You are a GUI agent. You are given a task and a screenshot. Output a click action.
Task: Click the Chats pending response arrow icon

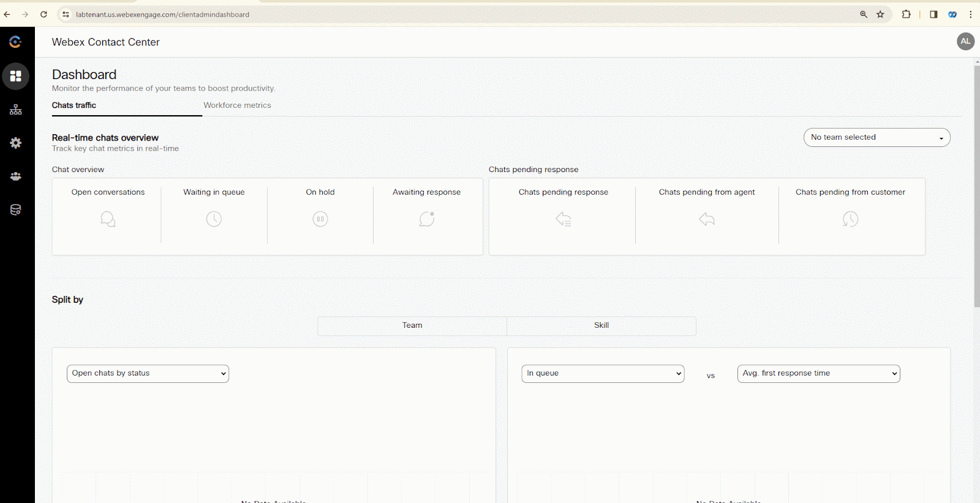pos(563,219)
